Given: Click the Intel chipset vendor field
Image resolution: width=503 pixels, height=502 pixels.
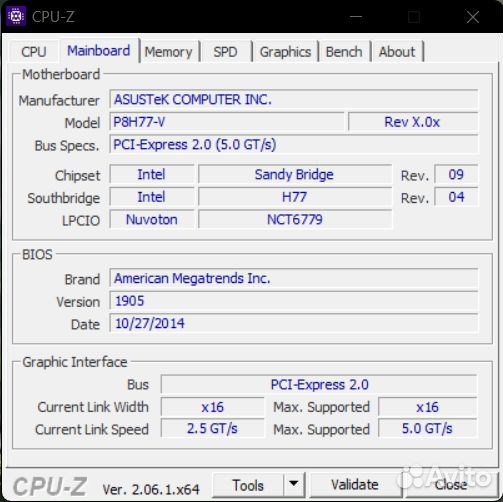Looking at the screenshot, I should pos(152,174).
